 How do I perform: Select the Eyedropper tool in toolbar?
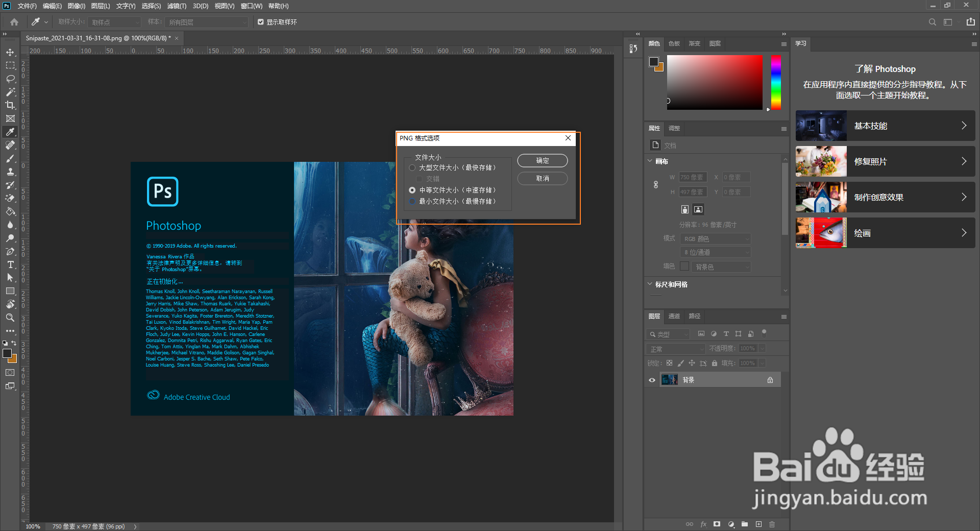click(10, 132)
